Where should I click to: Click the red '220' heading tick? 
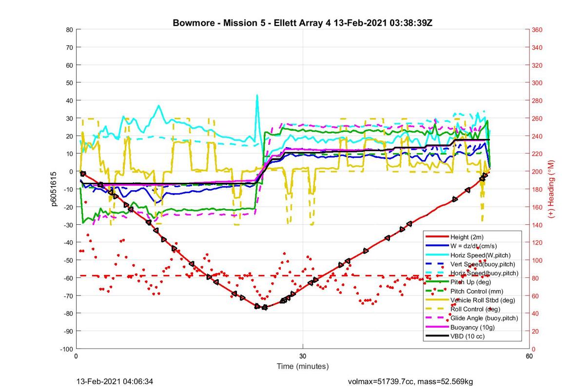(538, 154)
